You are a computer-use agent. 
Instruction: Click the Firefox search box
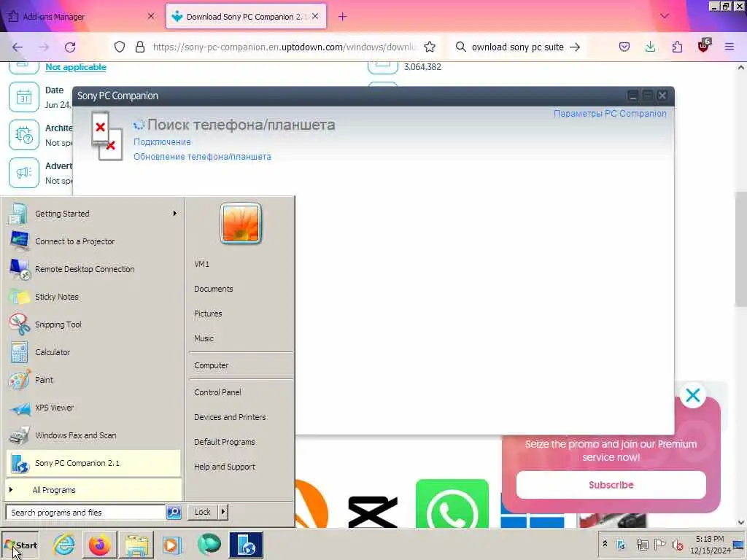[x=517, y=47]
